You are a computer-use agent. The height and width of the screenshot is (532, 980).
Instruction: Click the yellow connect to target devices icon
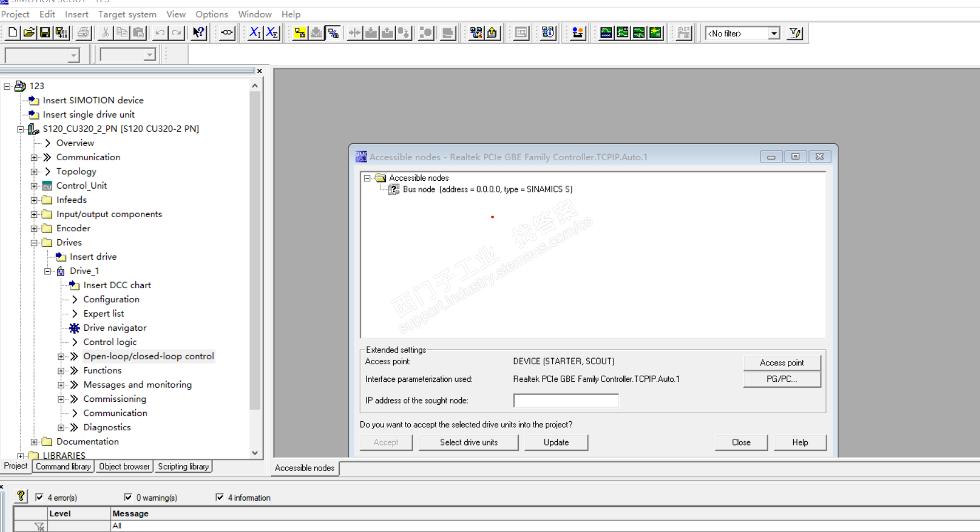[x=300, y=33]
